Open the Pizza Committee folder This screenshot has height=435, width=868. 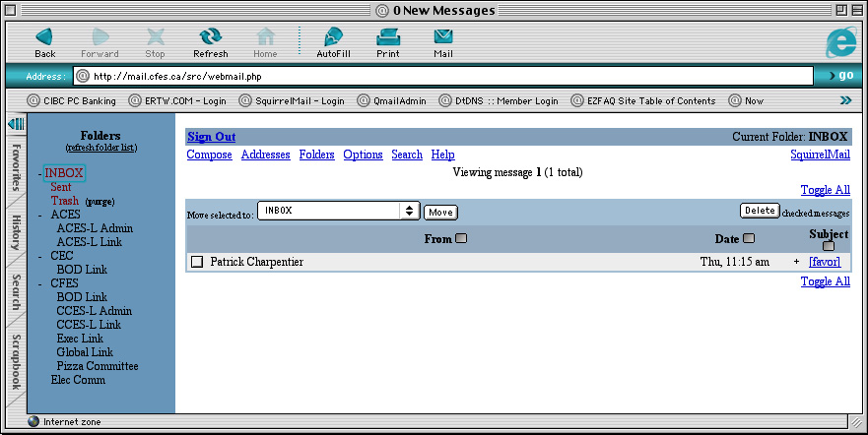point(98,366)
